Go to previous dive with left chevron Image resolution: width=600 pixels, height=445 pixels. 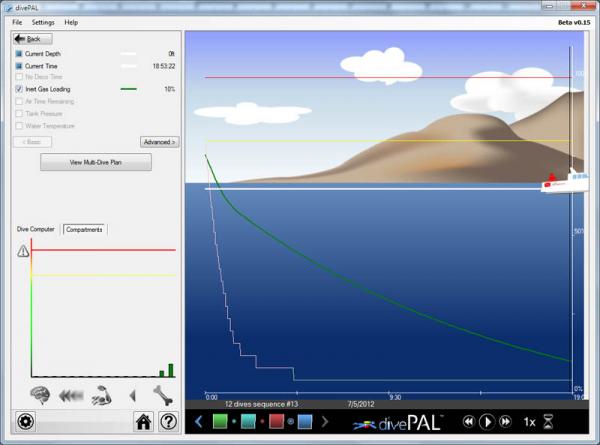click(x=197, y=422)
